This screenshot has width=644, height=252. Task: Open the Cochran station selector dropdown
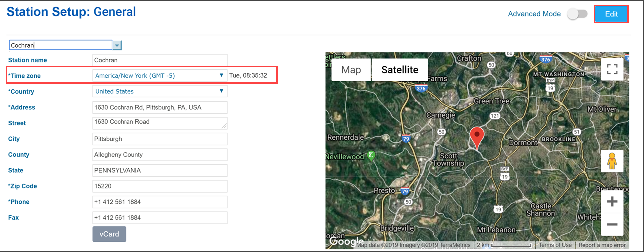click(117, 45)
